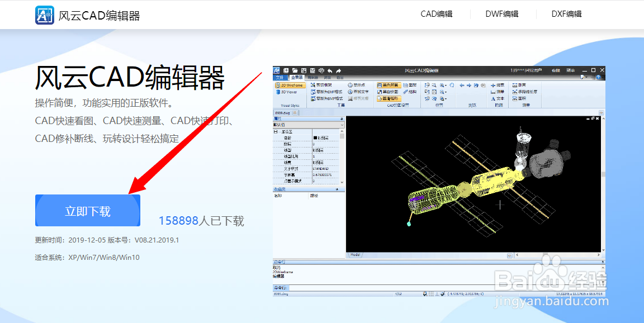Viewport: 644px width, 323px height.
Task: Switch to the 输出 ribbon tab
Action: click(340, 78)
